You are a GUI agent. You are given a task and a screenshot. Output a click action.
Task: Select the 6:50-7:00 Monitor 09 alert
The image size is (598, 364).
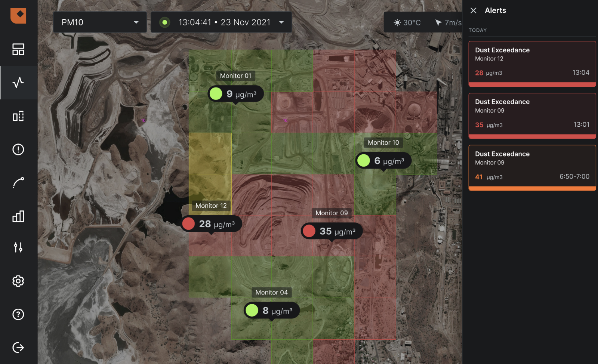pos(532,167)
